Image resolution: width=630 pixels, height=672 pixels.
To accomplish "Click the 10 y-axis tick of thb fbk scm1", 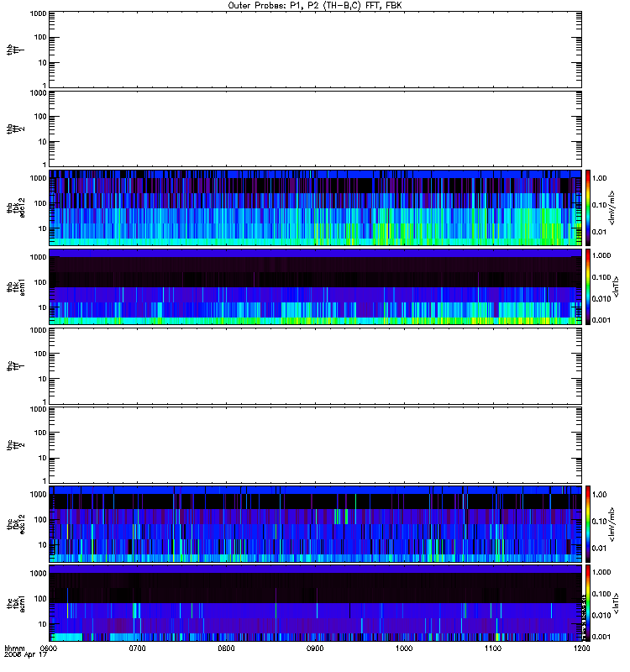I will click(x=43, y=307).
